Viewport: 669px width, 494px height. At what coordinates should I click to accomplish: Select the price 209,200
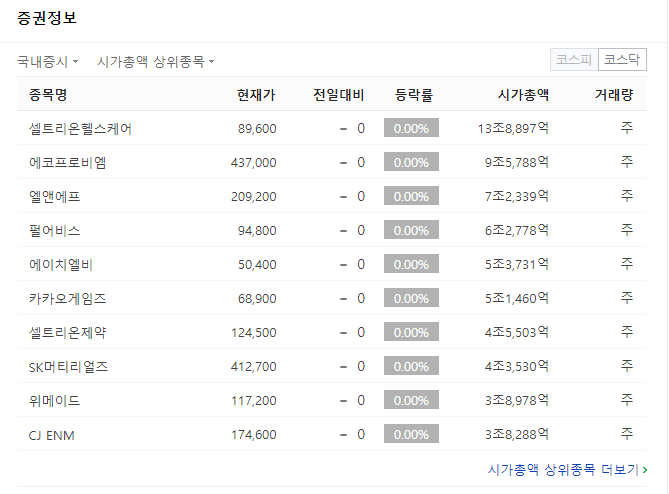point(253,197)
